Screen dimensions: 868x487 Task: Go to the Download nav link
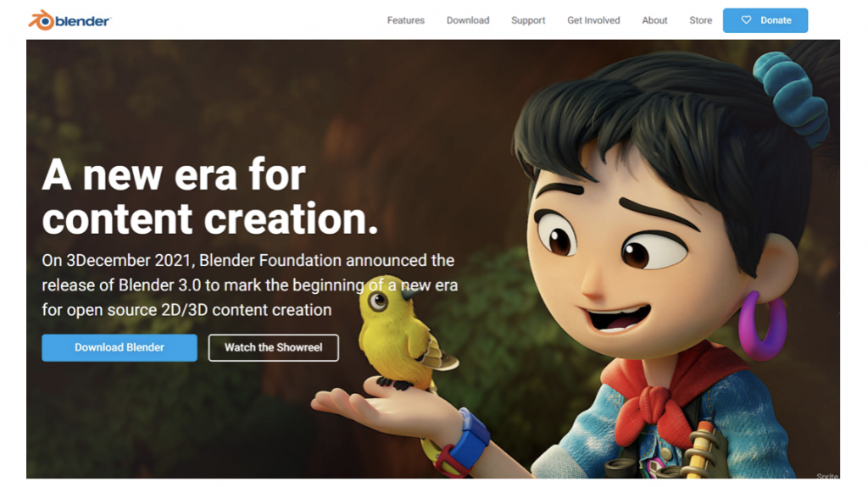click(468, 20)
